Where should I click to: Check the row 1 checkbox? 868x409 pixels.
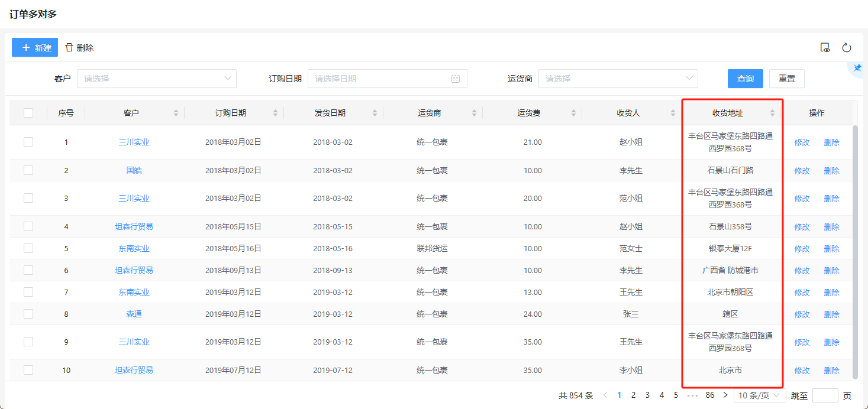pos(28,142)
